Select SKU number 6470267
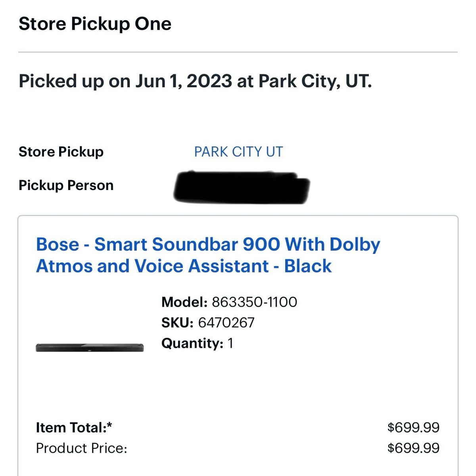The width and height of the screenshot is (476, 476). coord(226,323)
